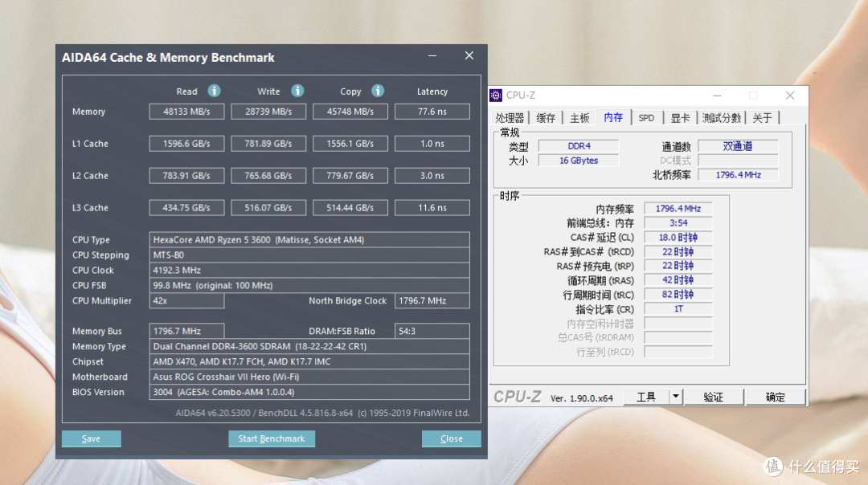
Task: Click the 大小 value 16 GBytes in CPU-Z
Action: (579, 161)
